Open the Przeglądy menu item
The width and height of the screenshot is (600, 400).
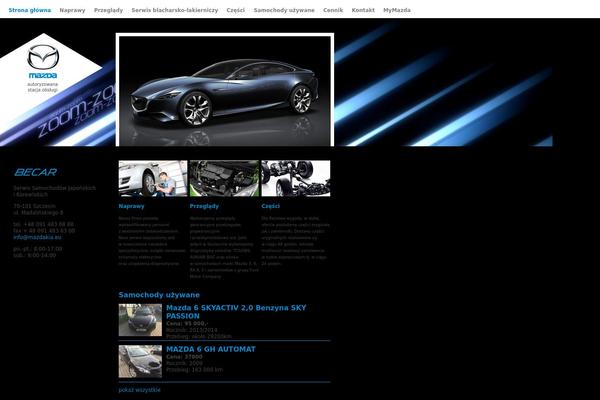(x=108, y=10)
